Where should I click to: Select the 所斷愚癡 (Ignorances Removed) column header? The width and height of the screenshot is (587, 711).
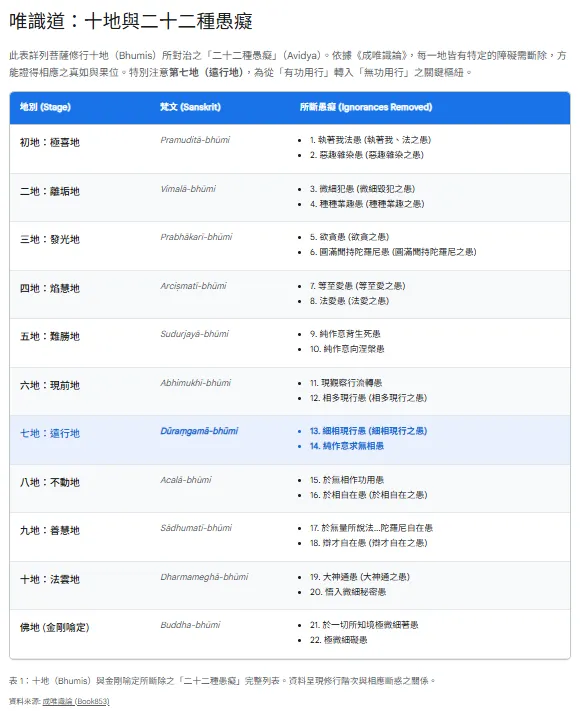tap(366, 107)
